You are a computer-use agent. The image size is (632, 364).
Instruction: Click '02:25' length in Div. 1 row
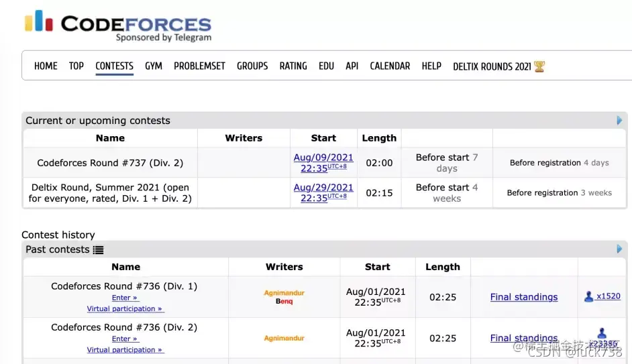coord(443,297)
